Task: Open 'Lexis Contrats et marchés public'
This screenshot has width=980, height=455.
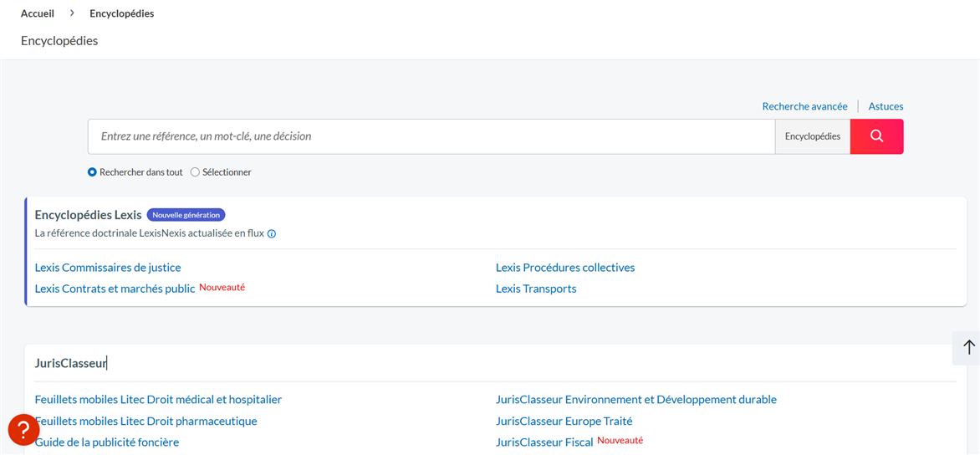Action: (115, 289)
